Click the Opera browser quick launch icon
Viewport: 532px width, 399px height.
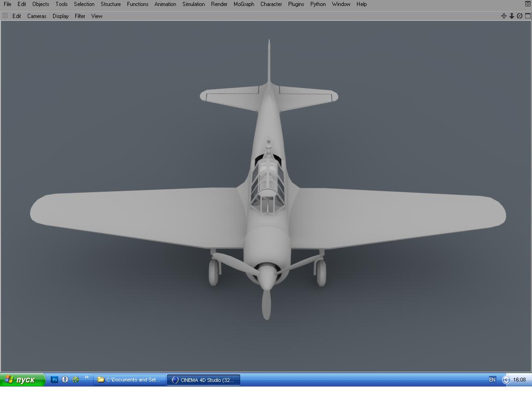[x=65, y=380]
